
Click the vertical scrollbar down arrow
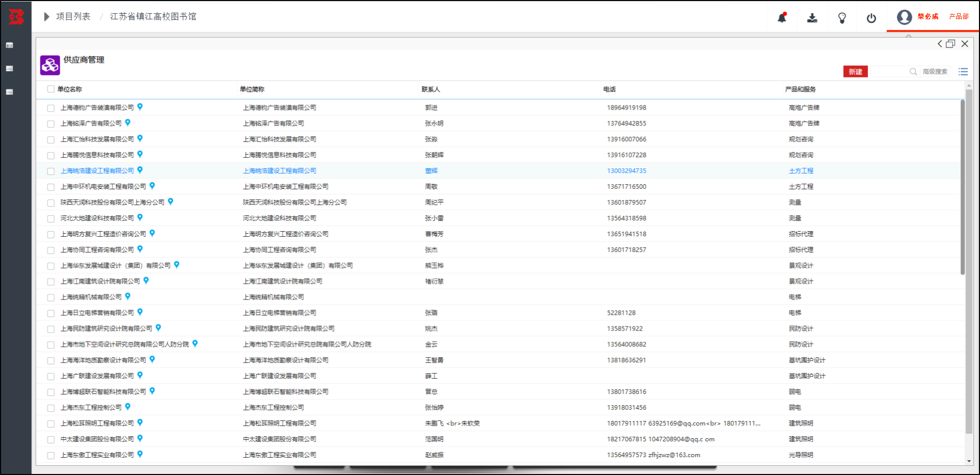coord(969,461)
